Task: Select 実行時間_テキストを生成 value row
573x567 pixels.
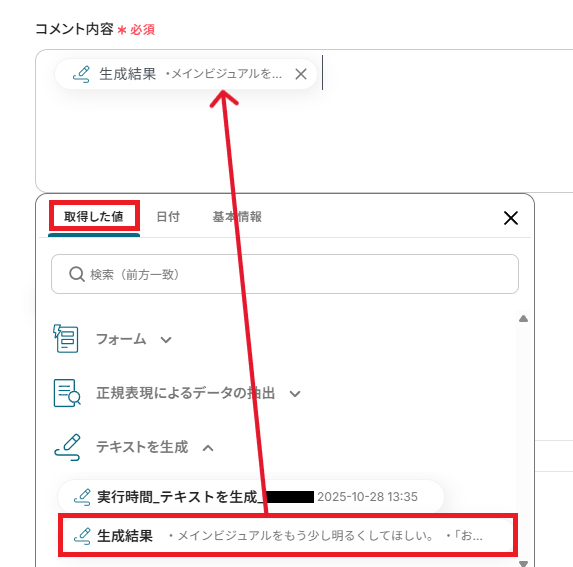Action: click(251, 497)
